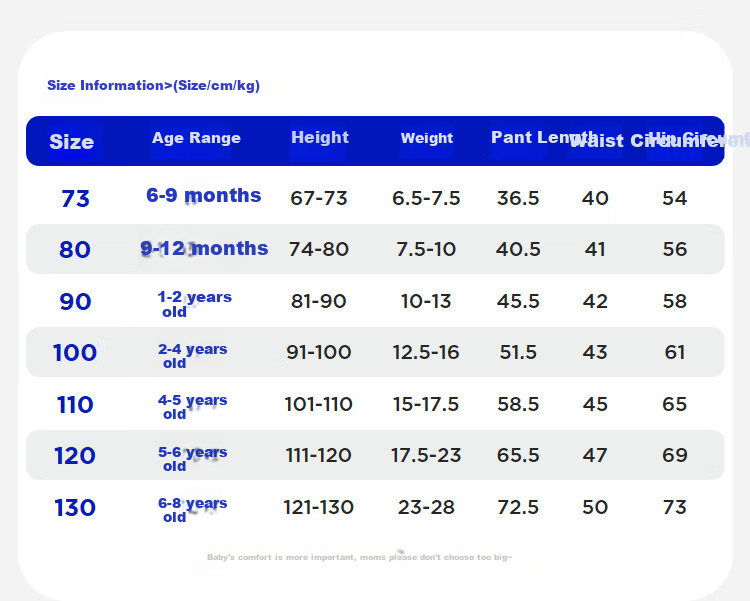Click waist value '42'
The height and width of the screenshot is (601, 750).
pyautogui.click(x=595, y=301)
